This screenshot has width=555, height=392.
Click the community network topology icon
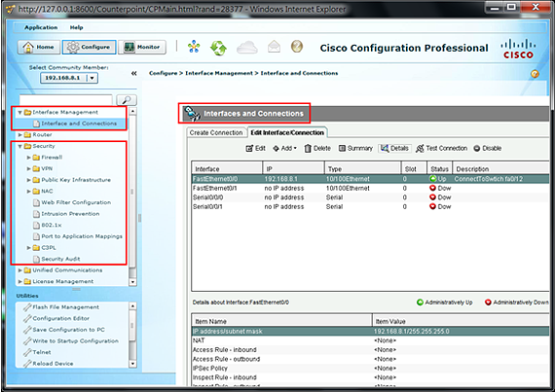194,47
